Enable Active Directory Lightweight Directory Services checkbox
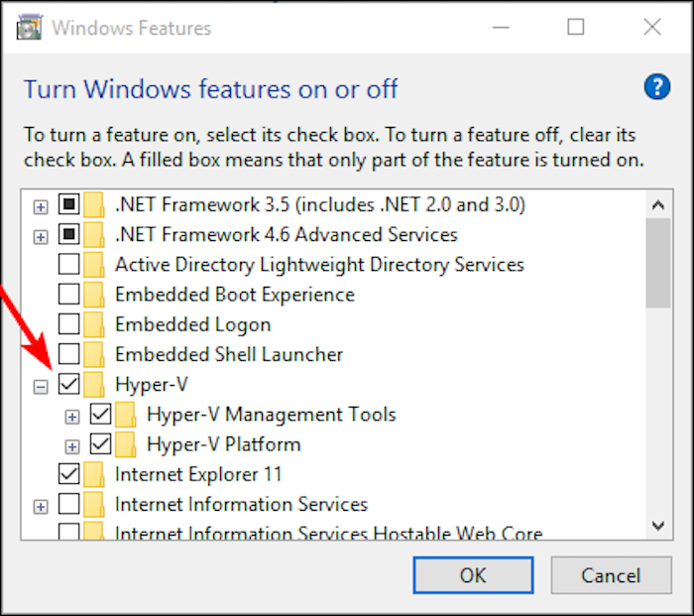This screenshot has width=694, height=616. click(68, 265)
